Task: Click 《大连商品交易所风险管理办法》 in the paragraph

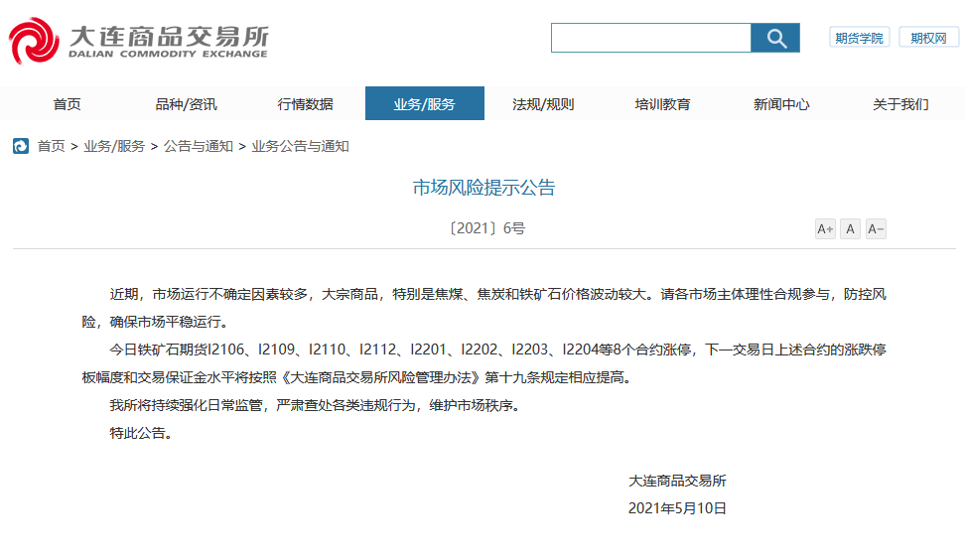Action: coord(381,377)
